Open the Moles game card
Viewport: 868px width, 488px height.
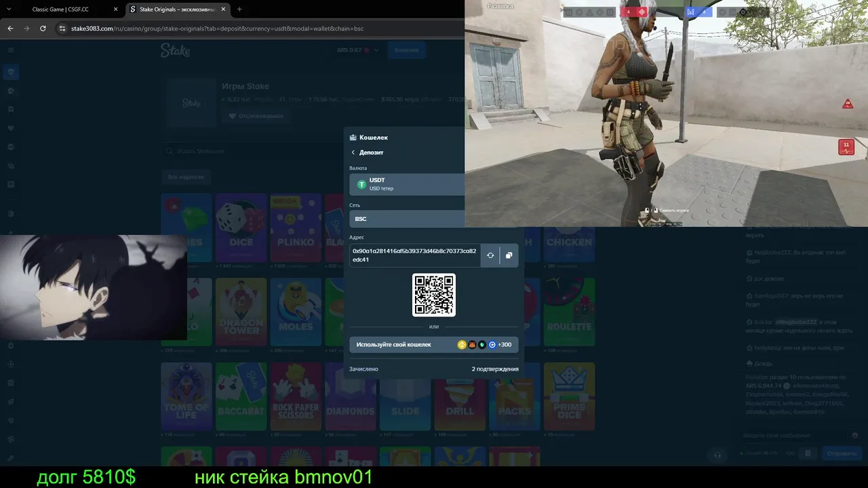coord(296,312)
